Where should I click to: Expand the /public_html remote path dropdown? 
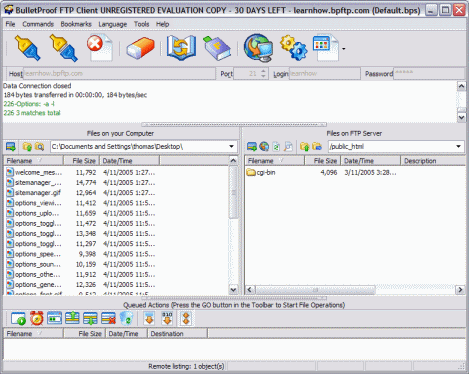459,146
